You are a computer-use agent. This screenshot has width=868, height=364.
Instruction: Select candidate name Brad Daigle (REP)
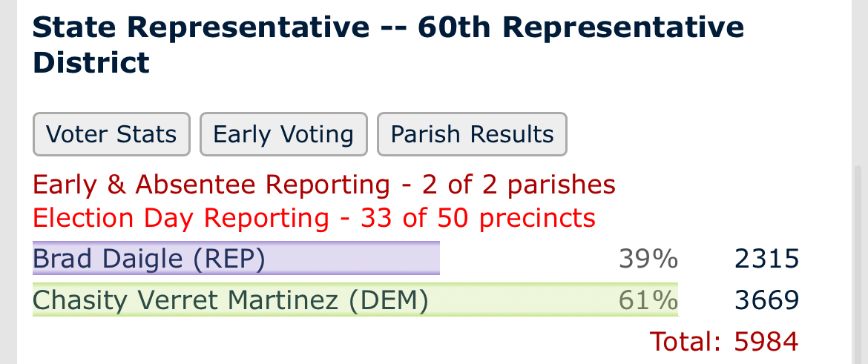point(148,259)
